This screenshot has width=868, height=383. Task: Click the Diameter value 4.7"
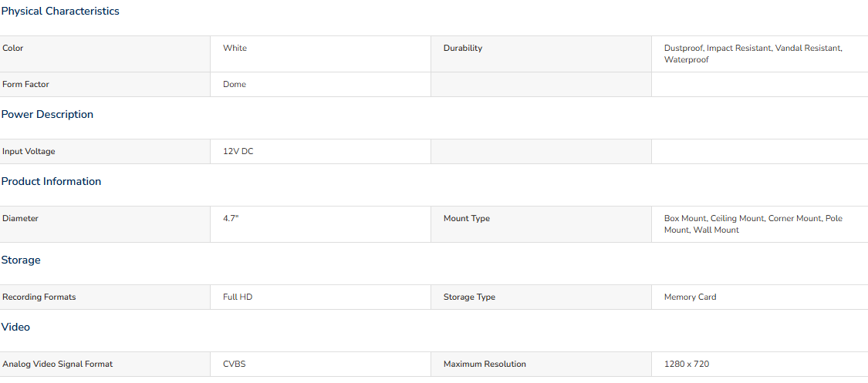[x=231, y=218]
